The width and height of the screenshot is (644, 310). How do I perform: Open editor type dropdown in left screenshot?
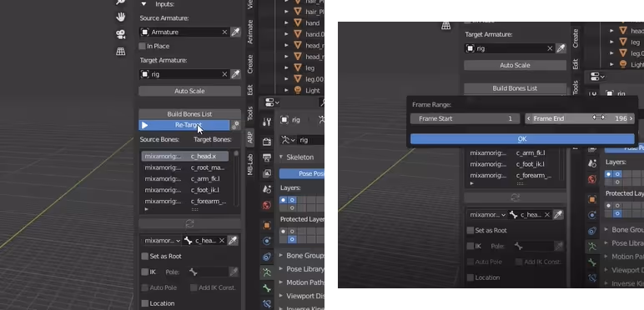coord(272,102)
